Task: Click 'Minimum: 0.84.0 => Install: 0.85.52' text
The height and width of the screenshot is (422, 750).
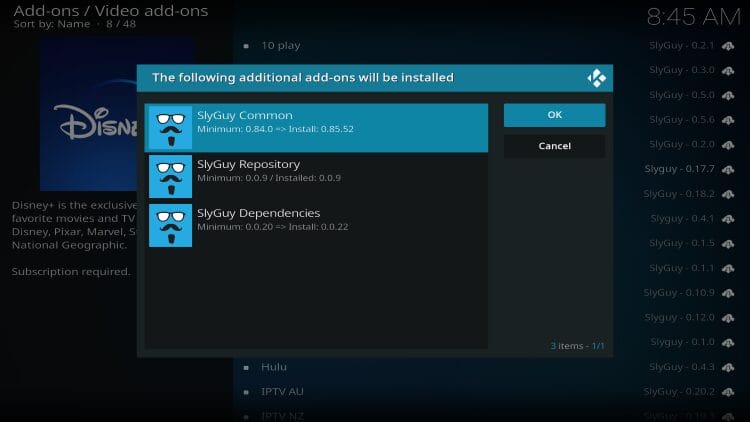Action: tap(275, 129)
